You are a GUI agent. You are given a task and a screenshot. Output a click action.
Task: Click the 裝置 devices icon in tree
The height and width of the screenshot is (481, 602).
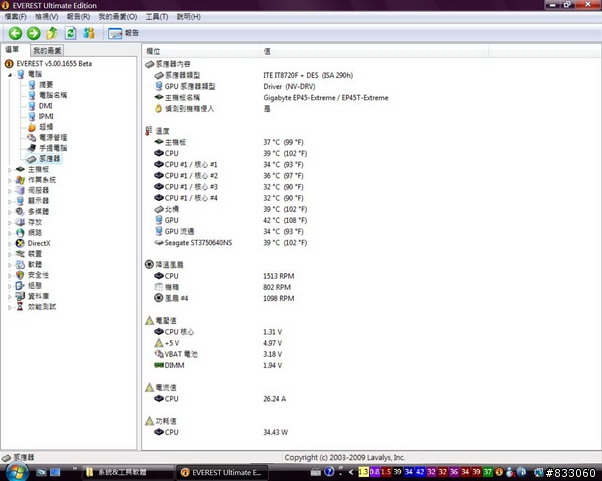pyautogui.click(x=20, y=254)
